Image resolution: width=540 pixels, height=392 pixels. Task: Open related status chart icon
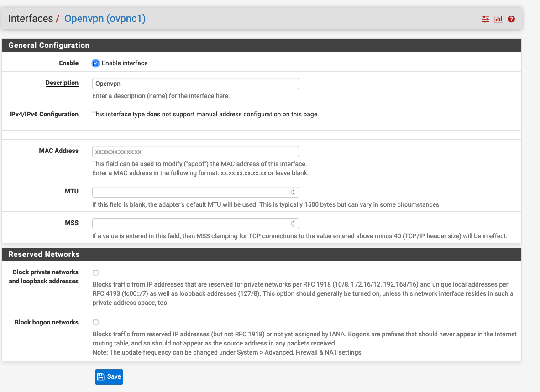click(498, 19)
